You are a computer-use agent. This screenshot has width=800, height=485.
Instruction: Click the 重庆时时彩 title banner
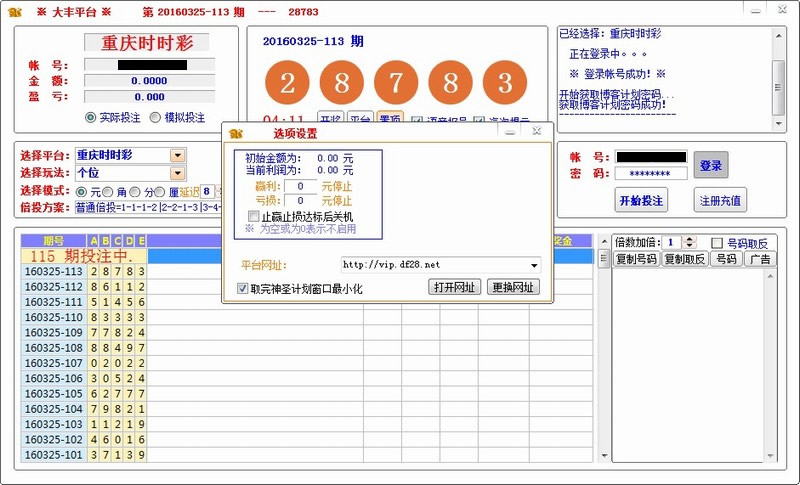[147, 43]
